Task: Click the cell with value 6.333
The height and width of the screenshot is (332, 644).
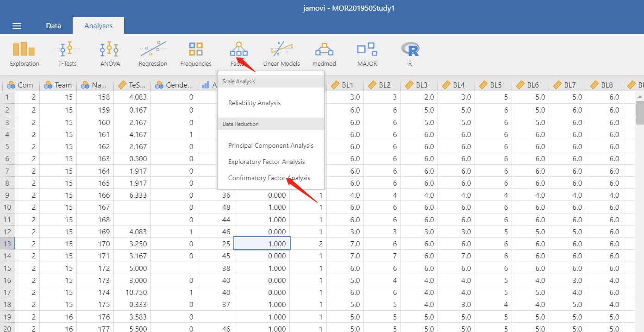Action: point(132,195)
